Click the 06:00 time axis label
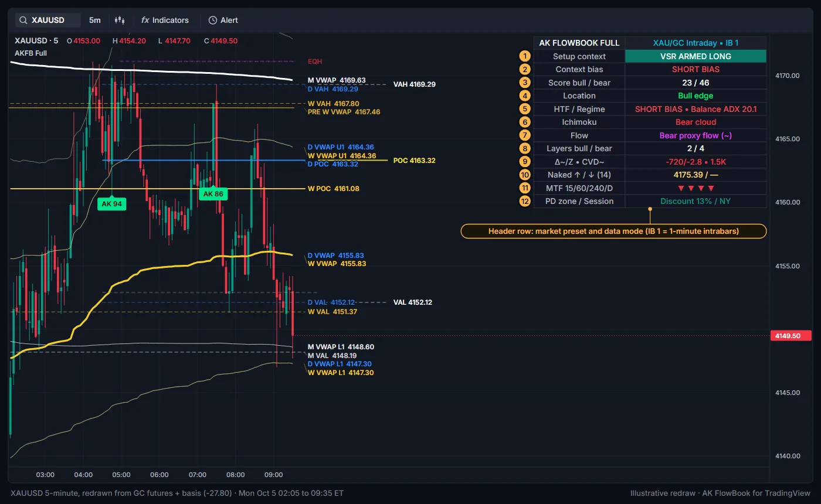Image resolution: width=821 pixels, height=504 pixels. [x=159, y=475]
